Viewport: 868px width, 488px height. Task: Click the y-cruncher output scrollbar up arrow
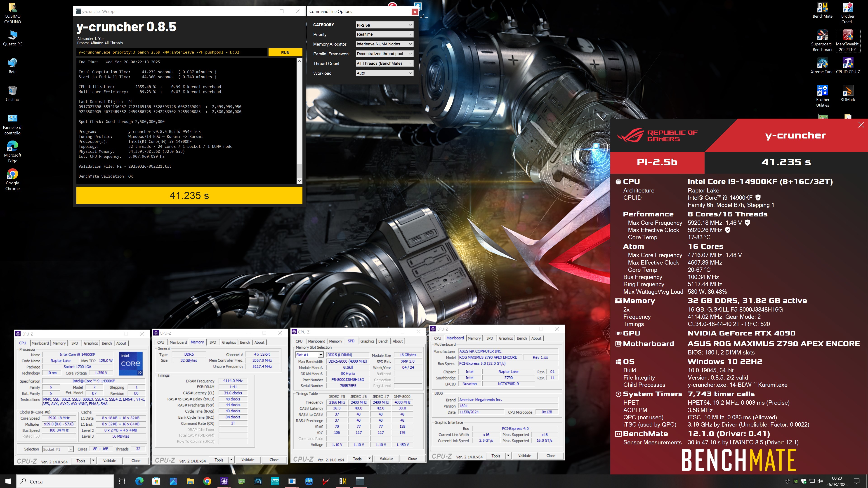[x=300, y=61]
